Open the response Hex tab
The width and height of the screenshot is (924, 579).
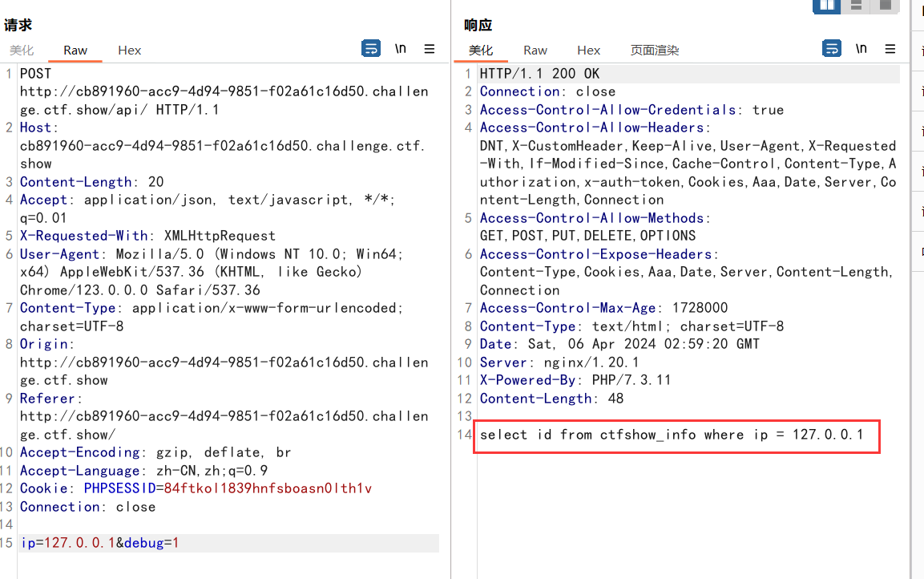pos(588,50)
